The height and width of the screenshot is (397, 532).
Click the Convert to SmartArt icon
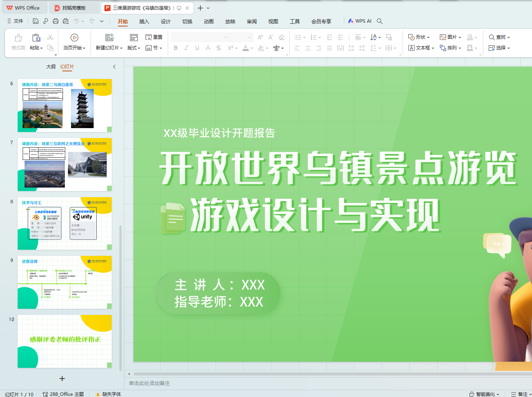point(389,37)
